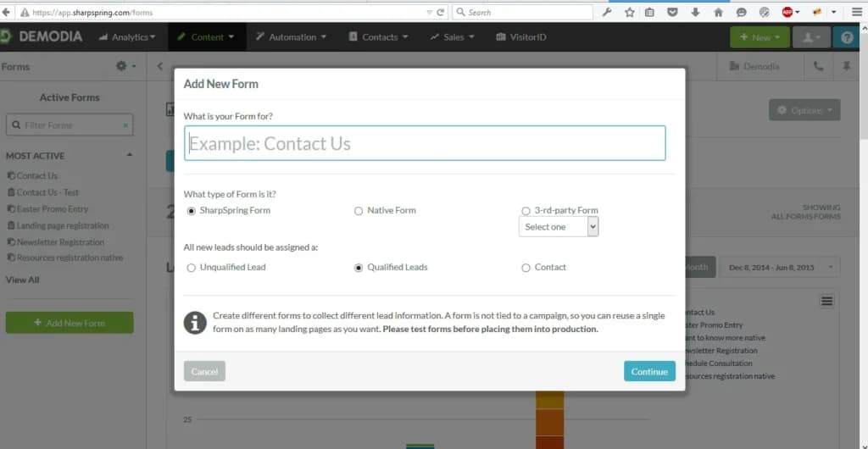Choose Unqualified Lead radio option
The image size is (868, 449).
pos(192,268)
